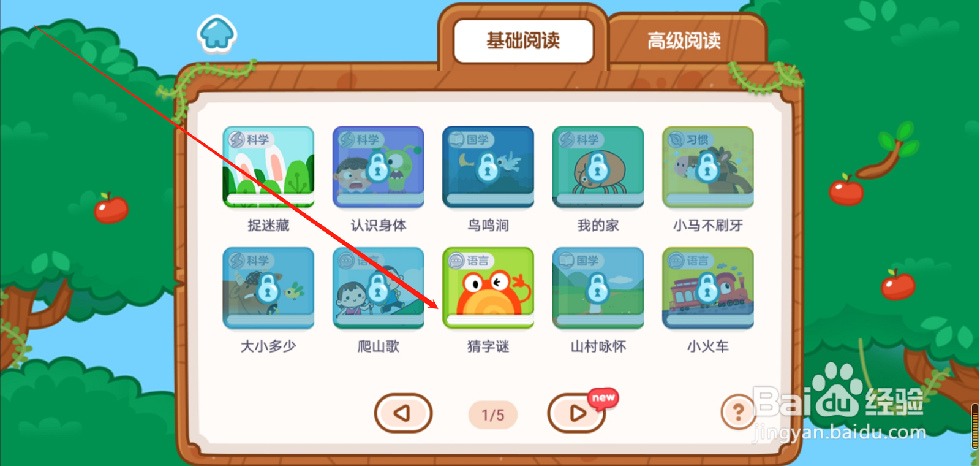Tap the lock on 我的家 book

point(598,166)
